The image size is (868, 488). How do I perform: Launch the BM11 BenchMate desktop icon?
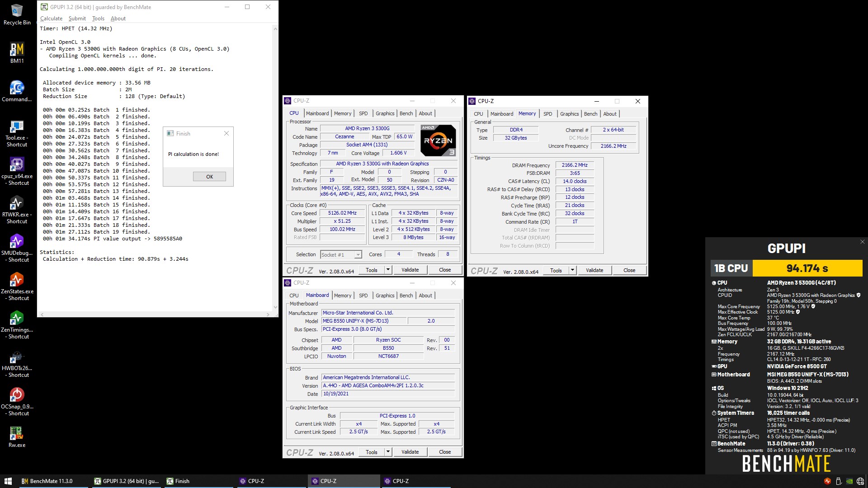point(17,53)
